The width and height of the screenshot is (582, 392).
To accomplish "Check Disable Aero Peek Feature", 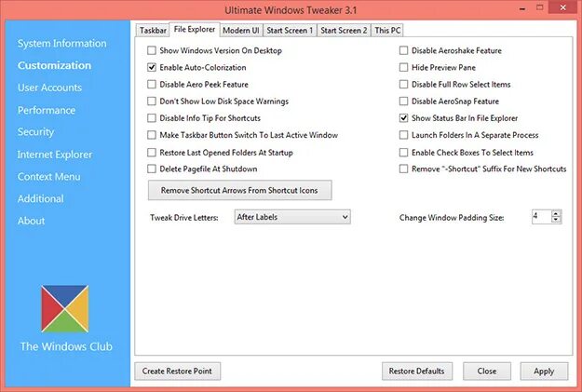I will click(x=152, y=84).
